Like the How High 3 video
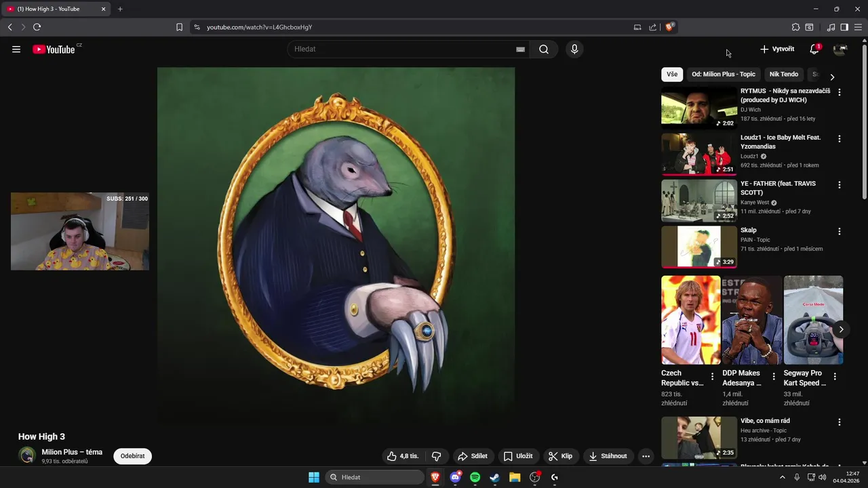The height and width of the screenshot is (488, 868). coord(403,456)
